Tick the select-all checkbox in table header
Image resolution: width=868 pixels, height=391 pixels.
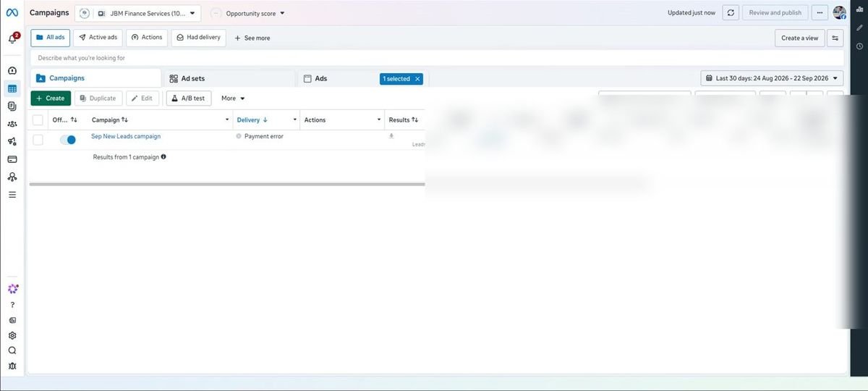[38, 120]
